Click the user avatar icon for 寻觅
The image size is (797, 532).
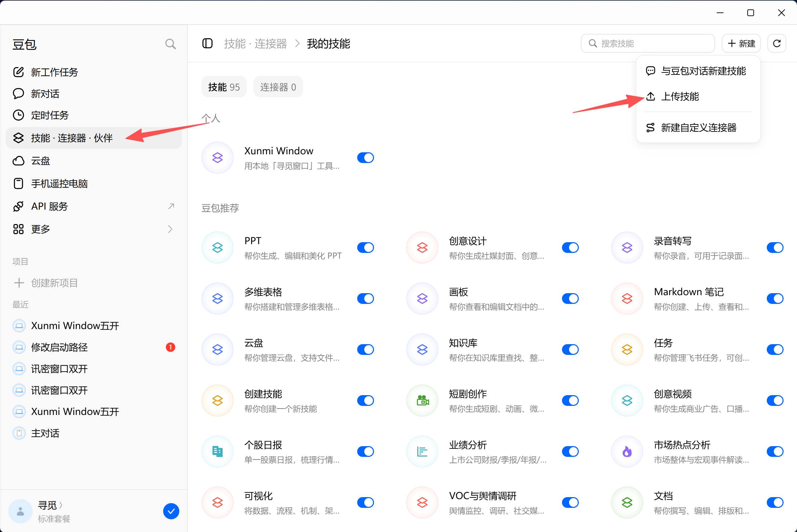point(20,511)
